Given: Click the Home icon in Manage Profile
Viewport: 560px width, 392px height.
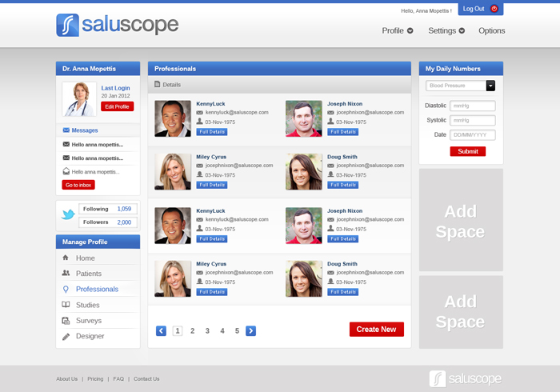Looking at the screenshot, I should [66, 258].
